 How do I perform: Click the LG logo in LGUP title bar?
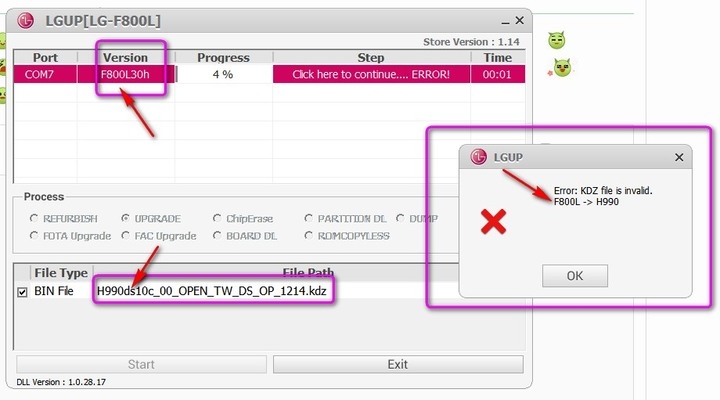(26, 21)
